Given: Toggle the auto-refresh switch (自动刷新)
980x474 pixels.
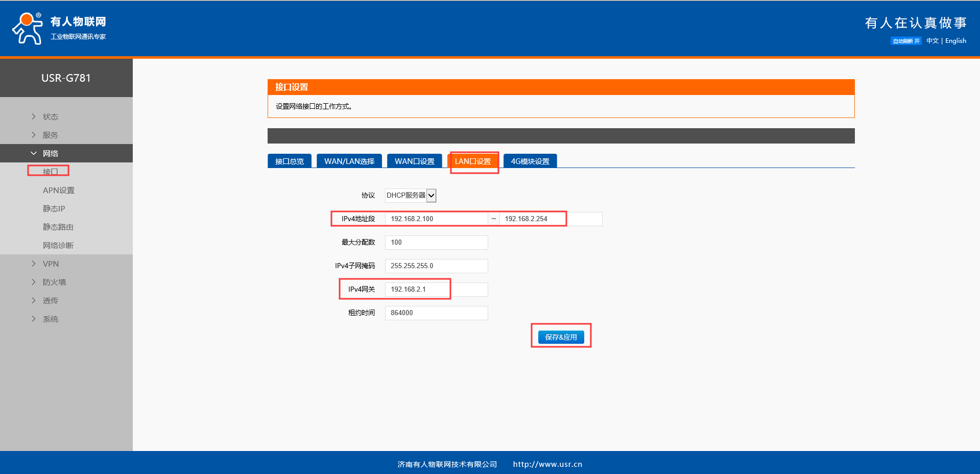Looking at the screenshot, I should coord(906,41).
